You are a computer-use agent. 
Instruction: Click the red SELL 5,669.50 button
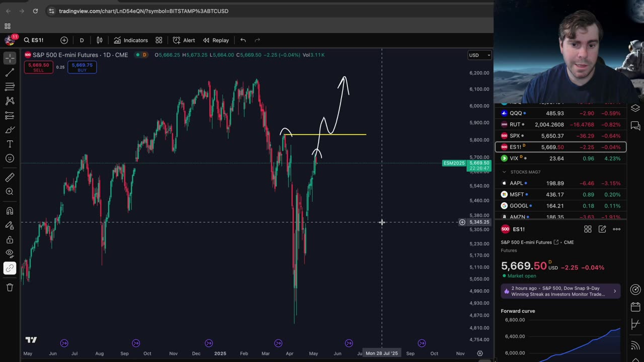click(38, 67)
